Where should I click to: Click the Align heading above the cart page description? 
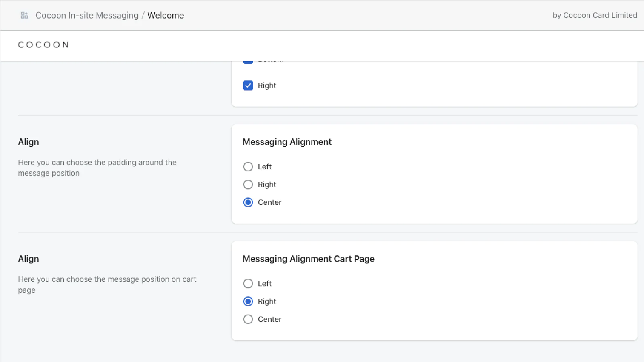29,259
